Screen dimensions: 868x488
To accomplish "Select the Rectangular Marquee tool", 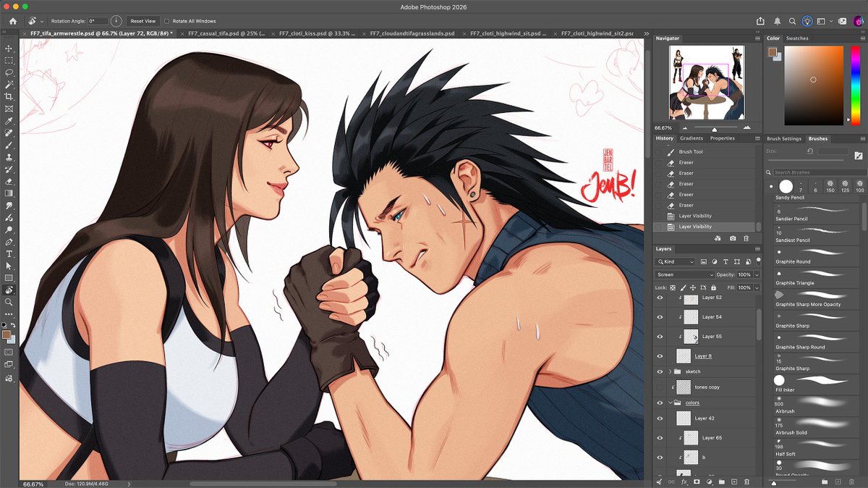I will point(9,61).
